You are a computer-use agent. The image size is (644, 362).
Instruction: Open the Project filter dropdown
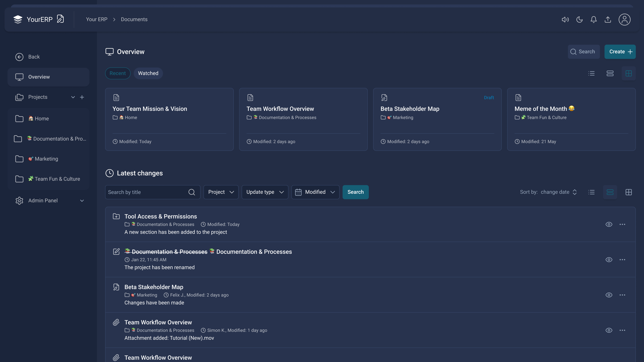tap(221, 192)
